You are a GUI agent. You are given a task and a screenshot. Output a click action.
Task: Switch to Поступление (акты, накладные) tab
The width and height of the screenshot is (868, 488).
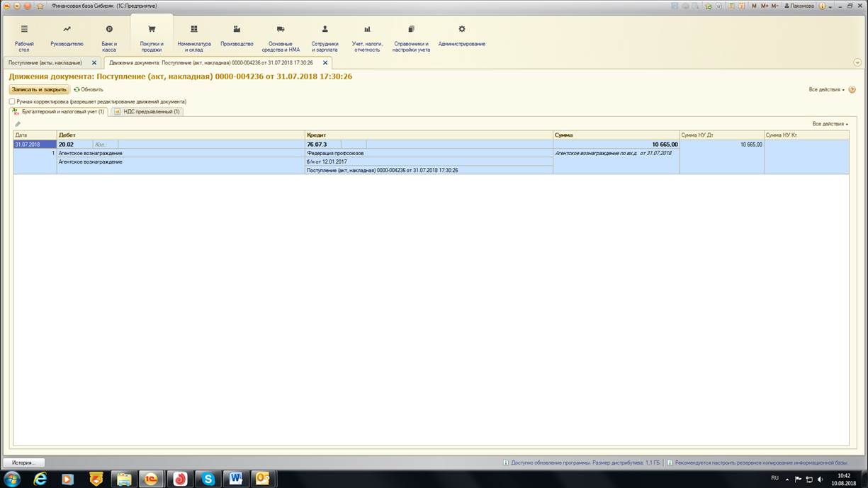tap(45, 62)
